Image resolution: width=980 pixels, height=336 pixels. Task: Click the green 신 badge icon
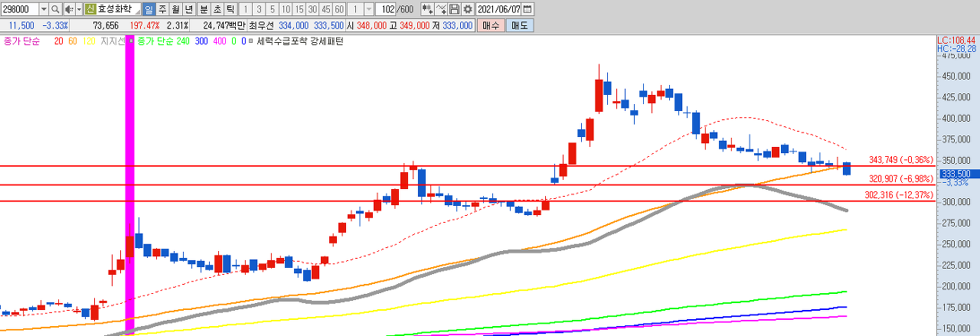[x=90, y=9]
